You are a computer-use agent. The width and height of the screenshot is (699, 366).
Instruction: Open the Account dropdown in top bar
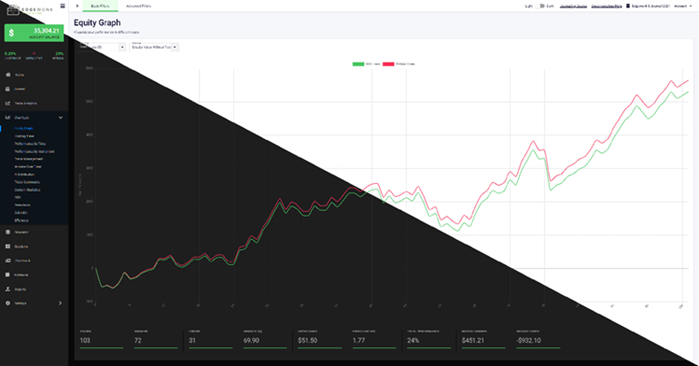(683, 6)
